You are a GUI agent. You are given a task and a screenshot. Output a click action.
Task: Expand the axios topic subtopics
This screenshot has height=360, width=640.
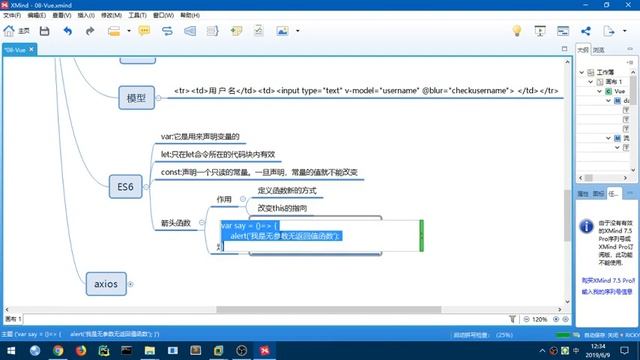coord(131,284)
